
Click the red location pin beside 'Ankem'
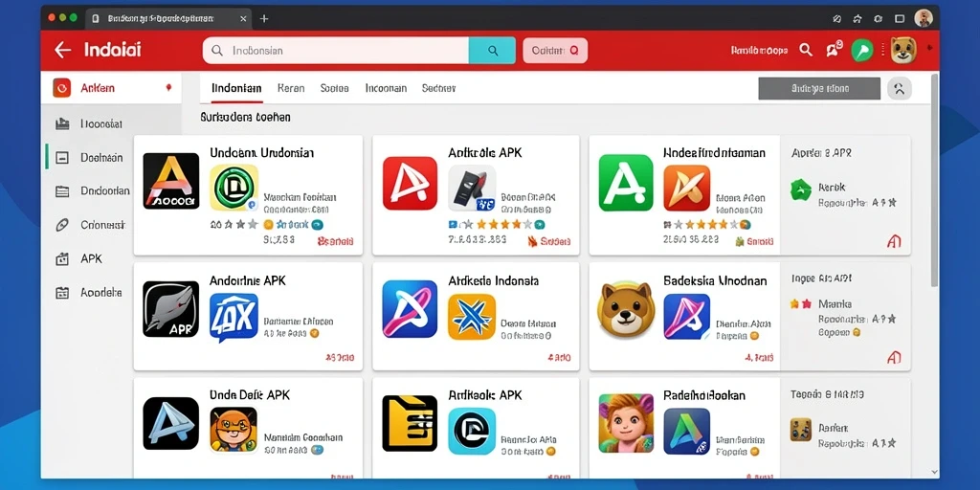168,88
